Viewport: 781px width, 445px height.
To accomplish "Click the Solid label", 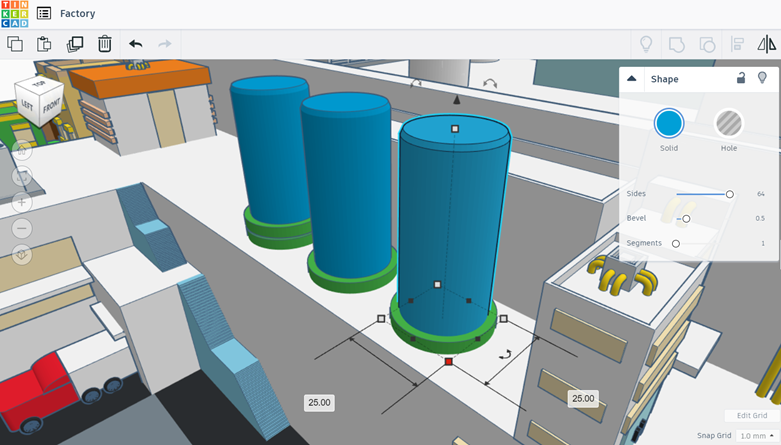I will click(x=669, y=148).
